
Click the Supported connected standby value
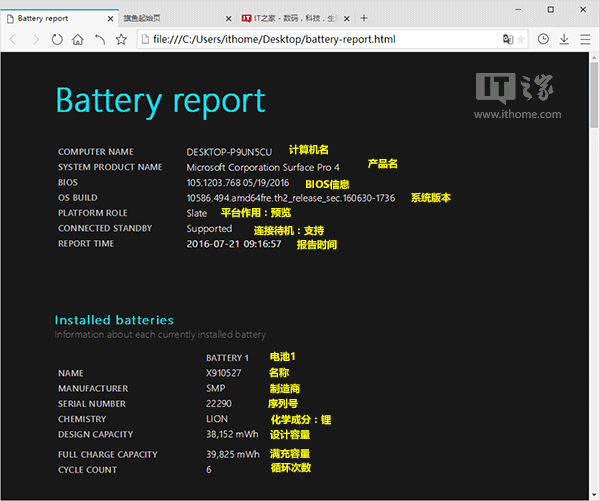pos(209,229)
